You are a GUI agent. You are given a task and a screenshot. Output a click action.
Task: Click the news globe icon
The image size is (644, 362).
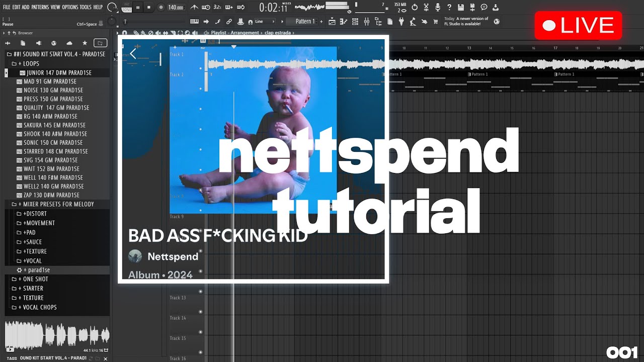tap(497, 21)
